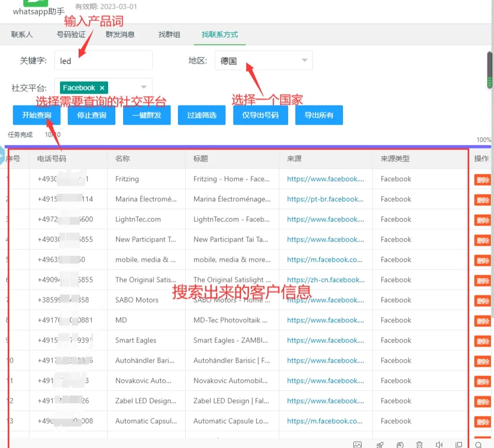Click the speaker sound icon in the bottom toolbar
Screen dimensions: 494x448
pyautogui.click(x=439, y=444)
